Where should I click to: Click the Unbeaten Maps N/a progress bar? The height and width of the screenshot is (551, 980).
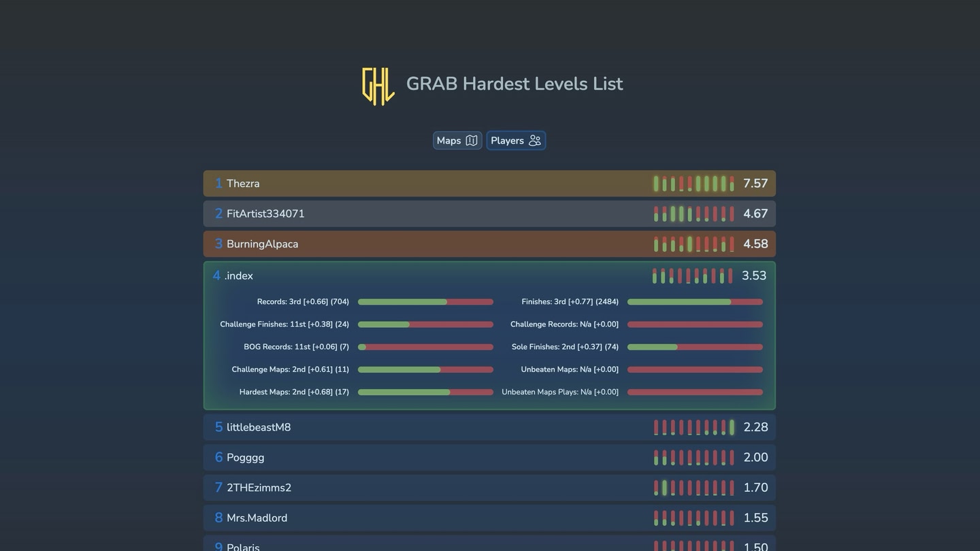pyautogui.click(x=695, y=369)
